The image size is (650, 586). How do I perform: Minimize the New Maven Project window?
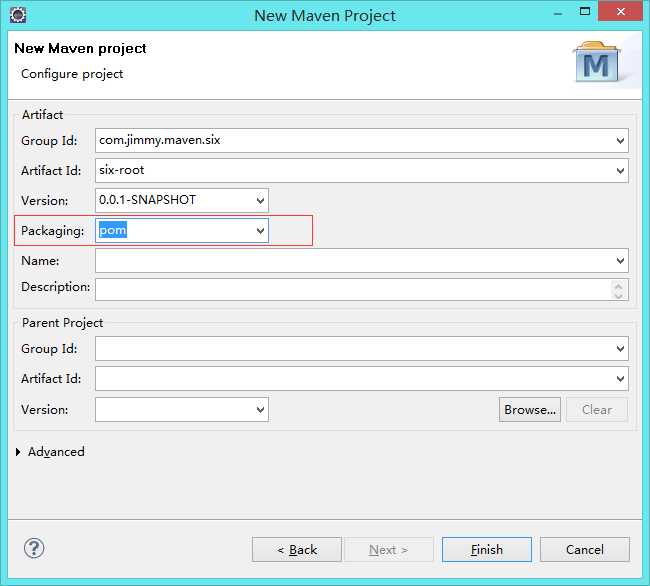[558, 13]
